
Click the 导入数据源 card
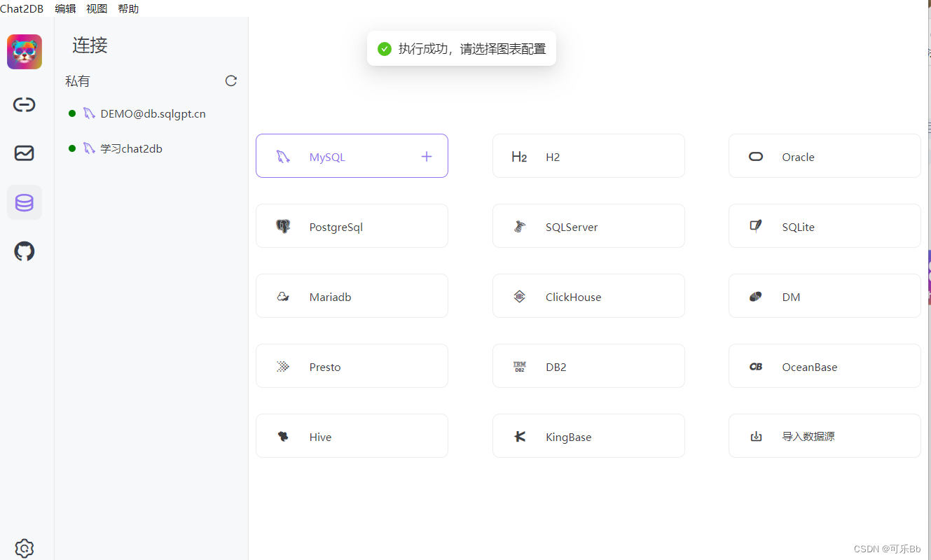[x=825, y=436]
